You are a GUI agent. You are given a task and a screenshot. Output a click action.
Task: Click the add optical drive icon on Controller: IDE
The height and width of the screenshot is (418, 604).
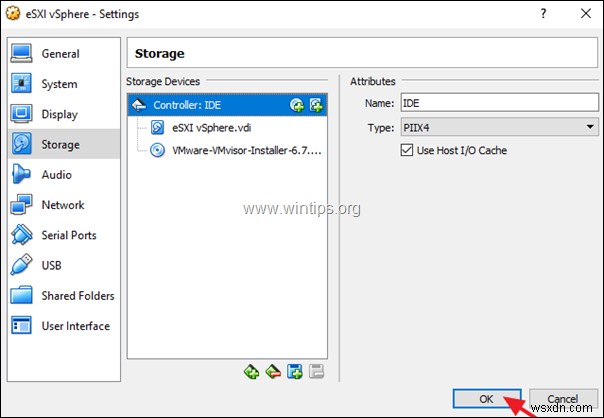click(297, 105)
